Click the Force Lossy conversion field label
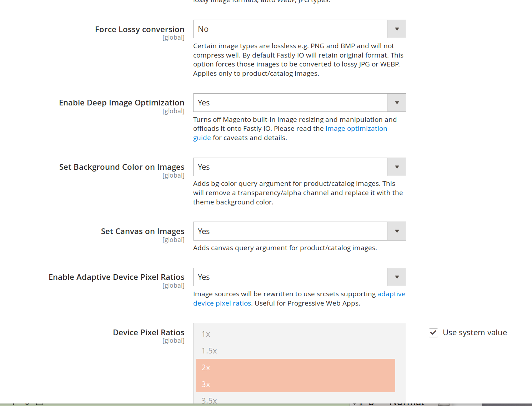Screen dimensions: 532x406 (x=140, y=29)
